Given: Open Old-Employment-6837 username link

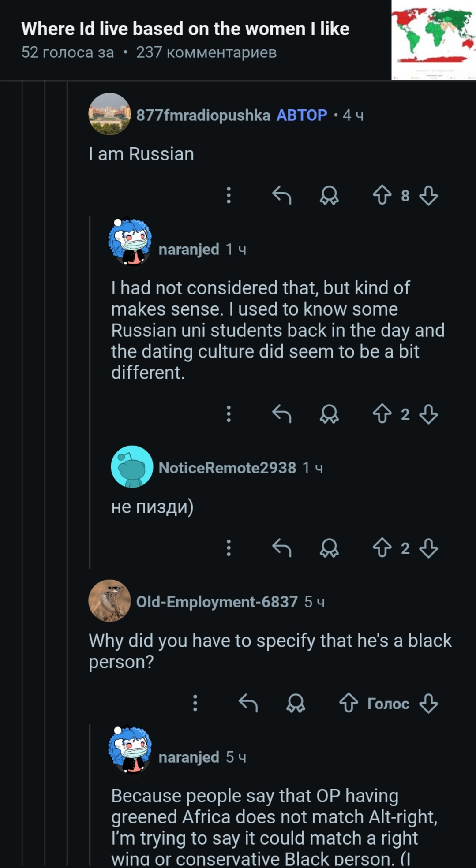Looking at the screenshot, I should point(217,602).
